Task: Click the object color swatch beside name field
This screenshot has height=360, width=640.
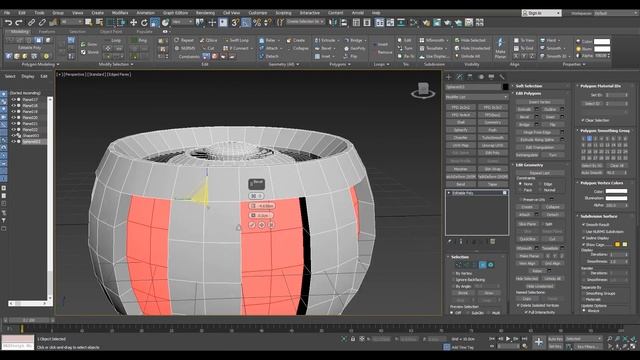Action: click(505, 87)
